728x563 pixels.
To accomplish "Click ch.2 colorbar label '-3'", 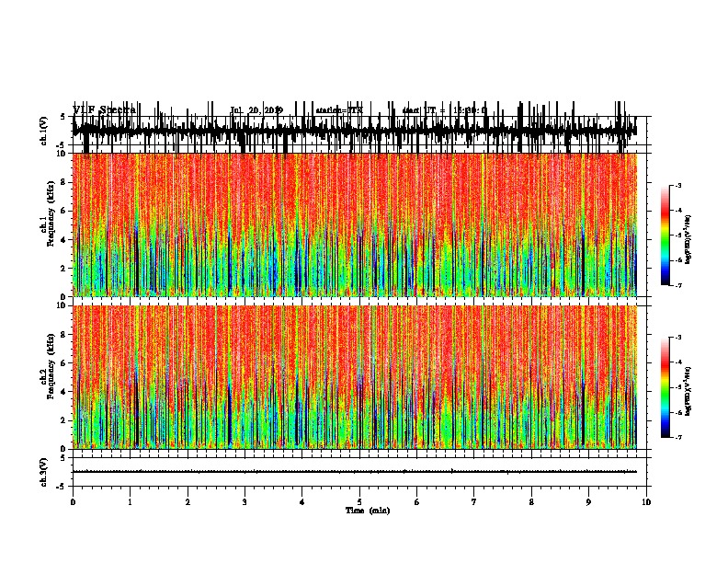I will 677,338.
